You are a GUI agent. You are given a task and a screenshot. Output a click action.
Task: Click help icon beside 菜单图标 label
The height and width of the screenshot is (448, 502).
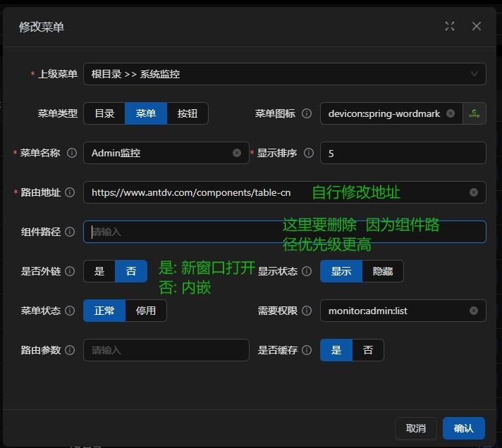point(307,113)
